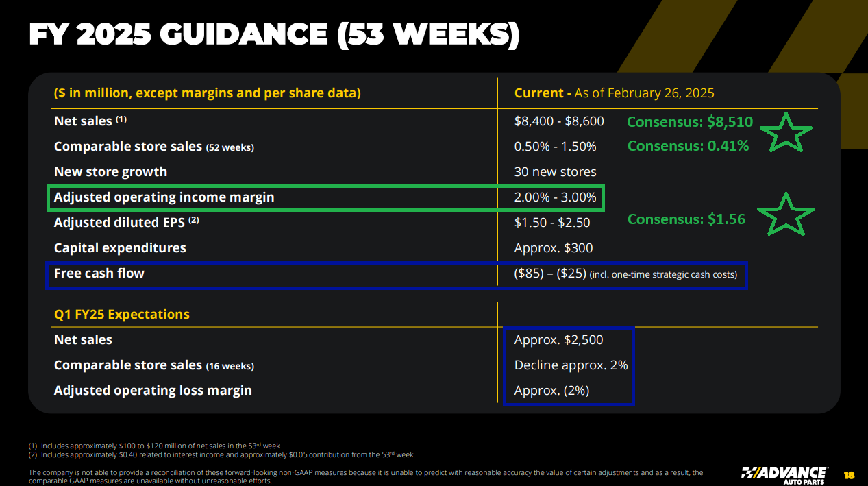The height and width of the screenshot is (486, 868).
Task: Click the "$1.50 - $2.50" EPS value
Action: tap(551, 223)
